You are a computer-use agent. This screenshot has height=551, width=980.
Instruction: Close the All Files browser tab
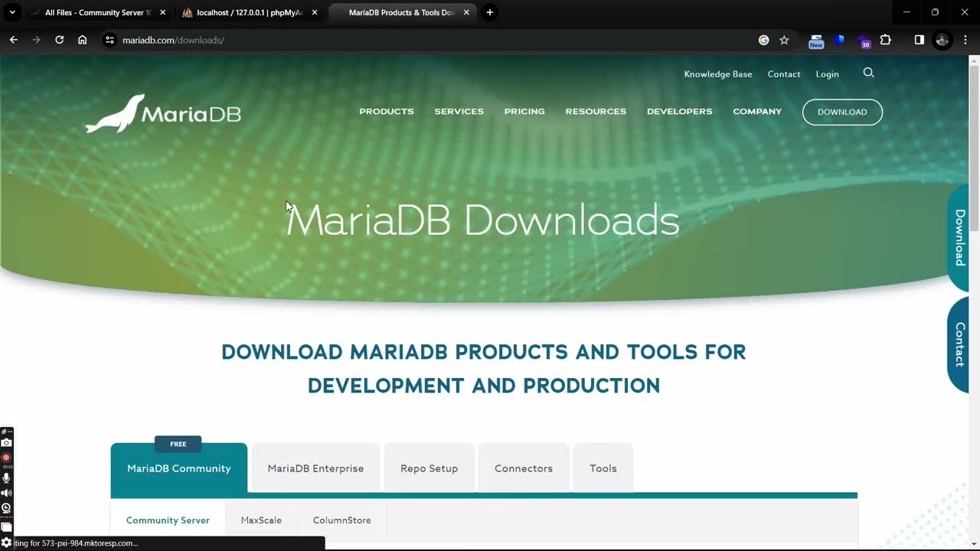(x=162, y=12)
